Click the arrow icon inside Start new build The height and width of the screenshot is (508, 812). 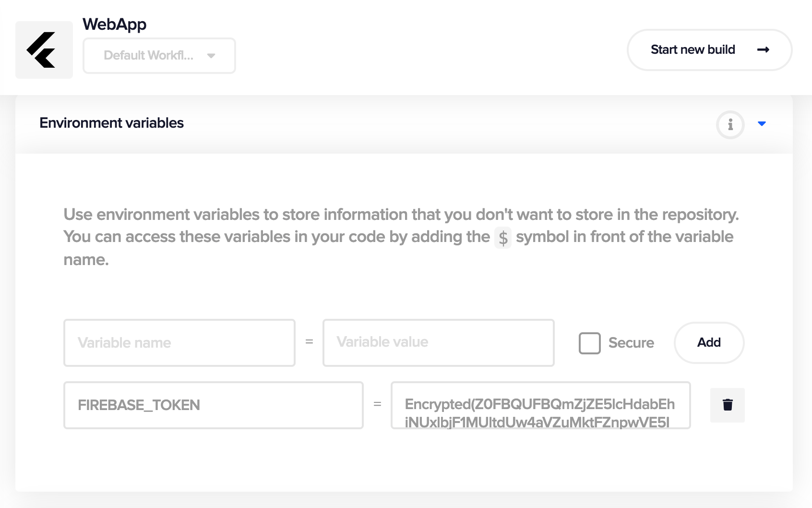point(763,50)
